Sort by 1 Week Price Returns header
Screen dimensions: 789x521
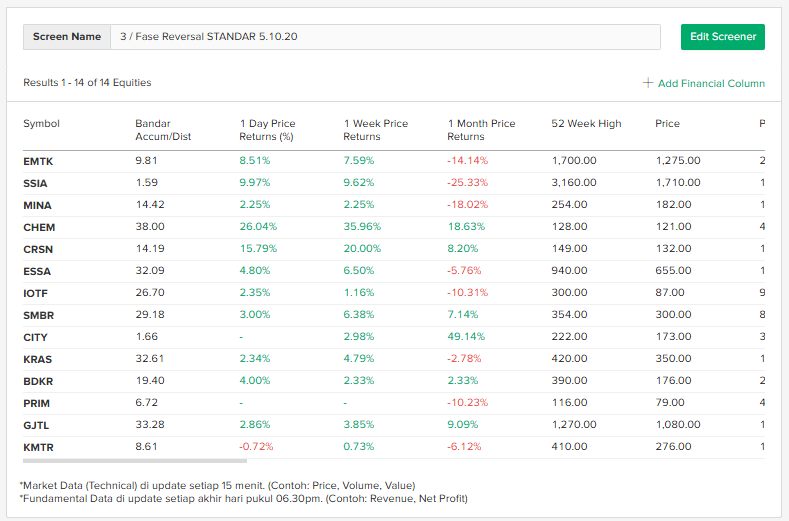pos(375,130)
